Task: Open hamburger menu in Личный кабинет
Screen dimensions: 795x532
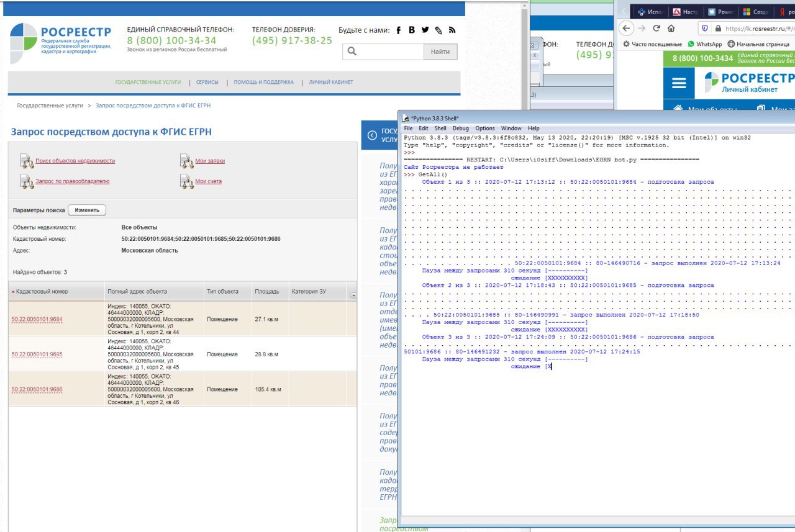Action: (x=679, y=83)
